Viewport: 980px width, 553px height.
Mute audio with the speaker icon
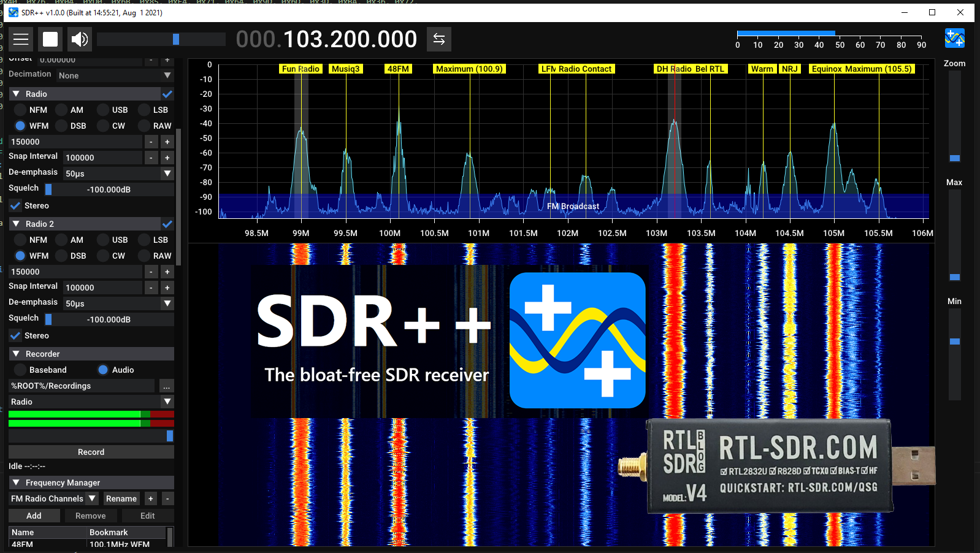pos(80,39)
